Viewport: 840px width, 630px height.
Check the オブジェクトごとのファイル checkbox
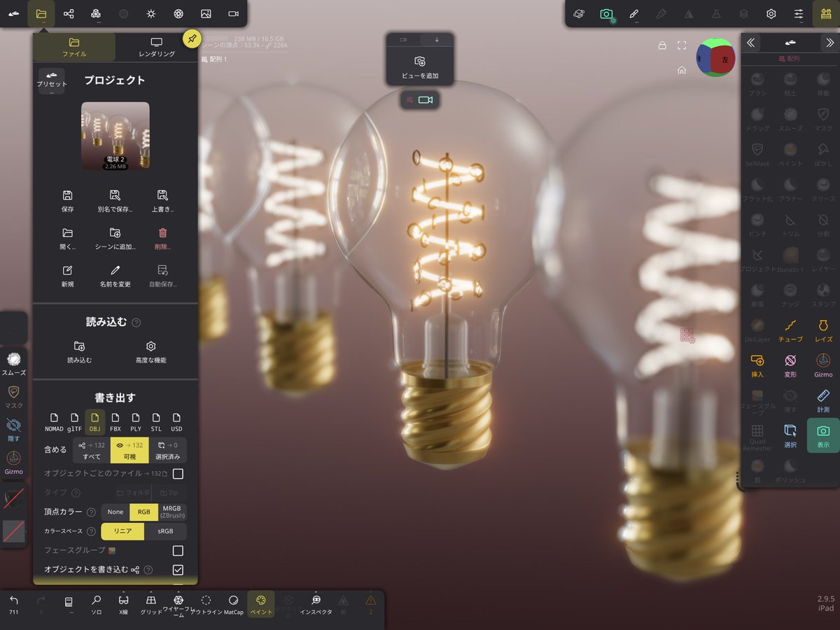click(x=178, y=474)
